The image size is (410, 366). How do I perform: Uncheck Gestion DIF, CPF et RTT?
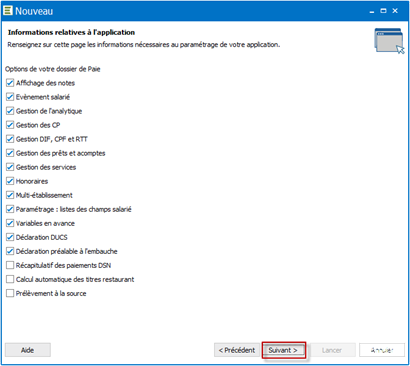click(x=10, y=139)
